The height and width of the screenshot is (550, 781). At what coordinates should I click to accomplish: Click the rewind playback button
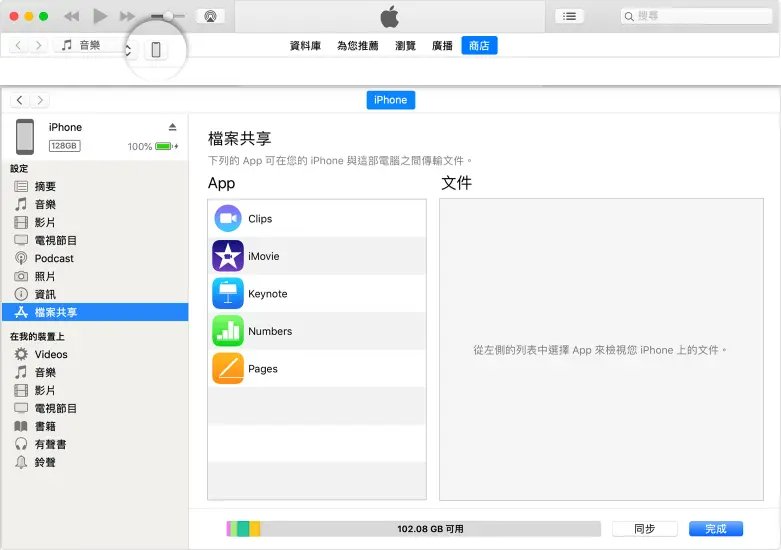pyautogui.click(x=72, y=16)
